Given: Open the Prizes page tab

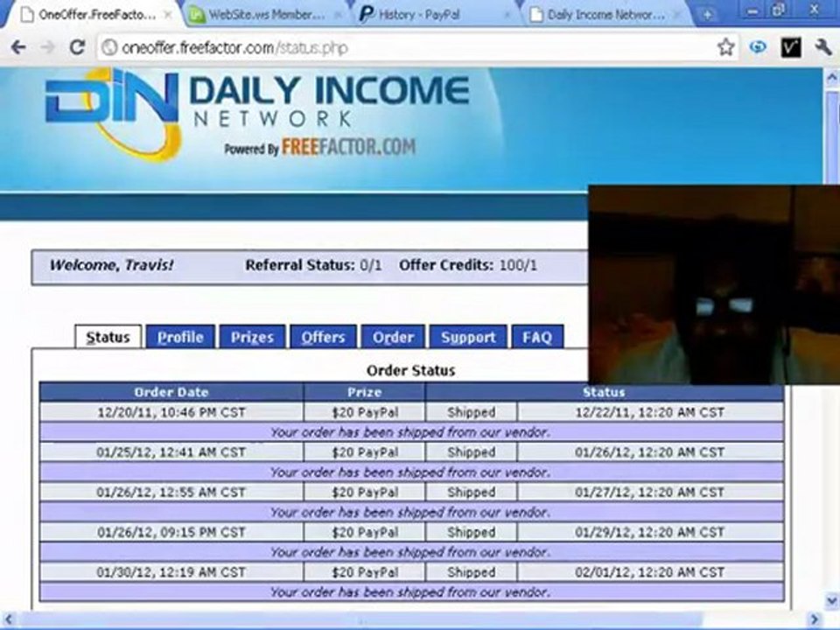Looking at the screenshot, I should point(252,337).
